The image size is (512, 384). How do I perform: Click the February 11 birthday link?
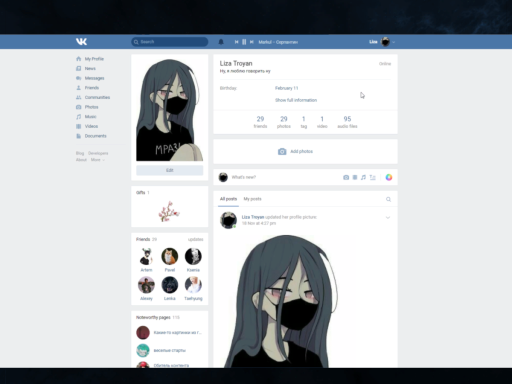pos(287,88)
